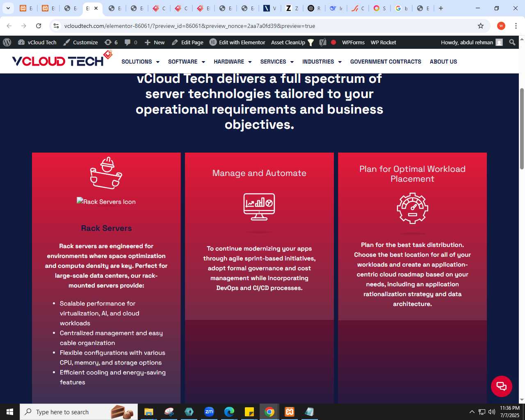
Task: Click the Efficient cooling and energy-saving features bullet
Action: click(x=113, y=377)
